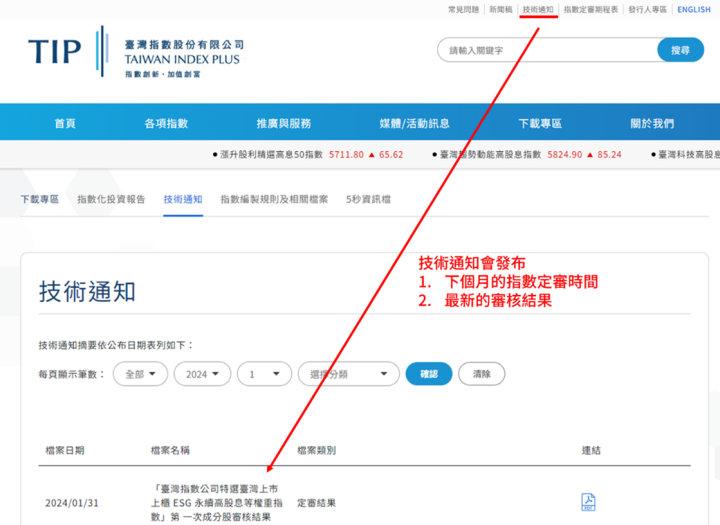Open the month dropdown showing 1
This screenshot has width=720, height=525.
coord(264,374)
